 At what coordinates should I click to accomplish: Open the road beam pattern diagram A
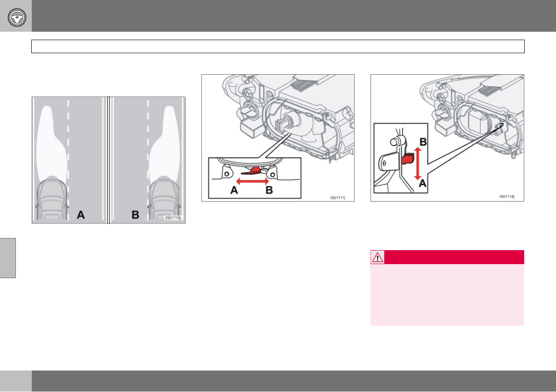click(70, 160)
